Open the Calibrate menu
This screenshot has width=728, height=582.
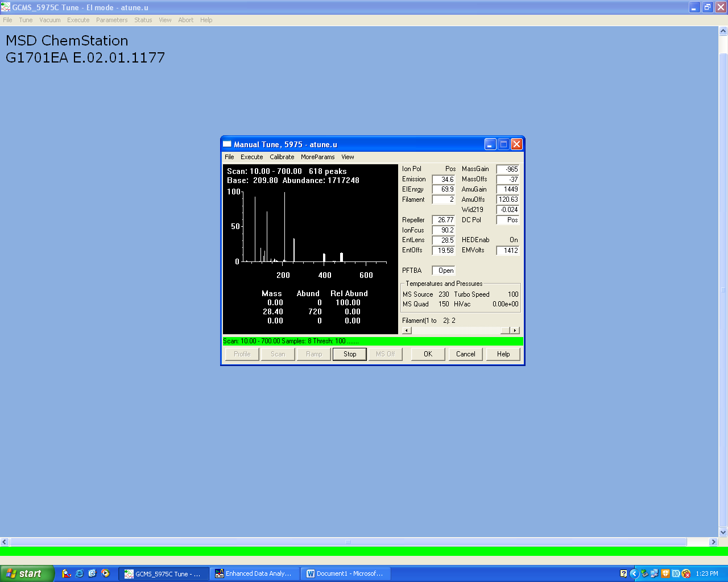click(282, 157)
